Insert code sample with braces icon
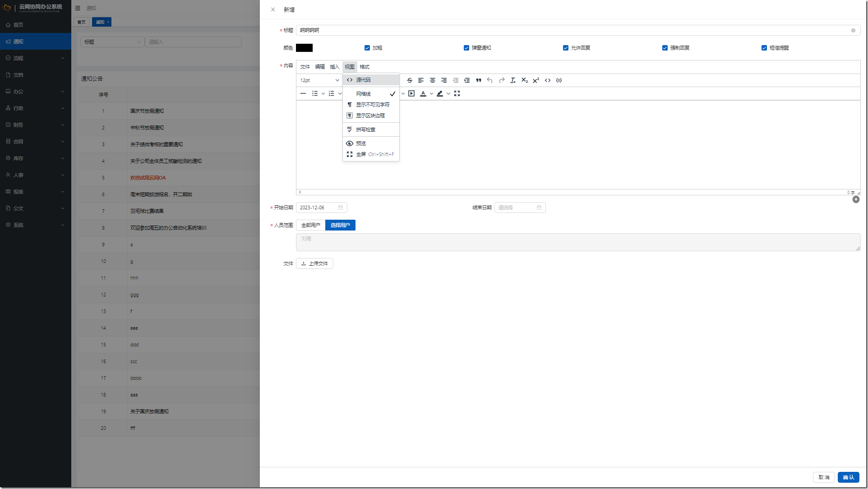Viewport: 868px width, 489px height. 559,80
